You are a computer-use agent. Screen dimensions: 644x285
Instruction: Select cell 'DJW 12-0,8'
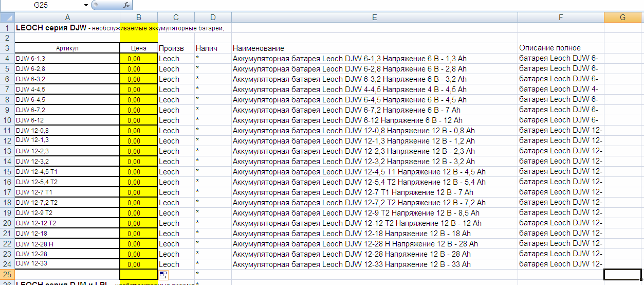[67, 131]
